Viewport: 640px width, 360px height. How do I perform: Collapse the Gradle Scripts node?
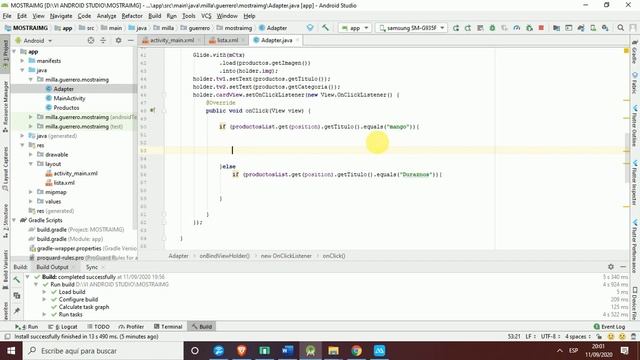pos(14,220)
